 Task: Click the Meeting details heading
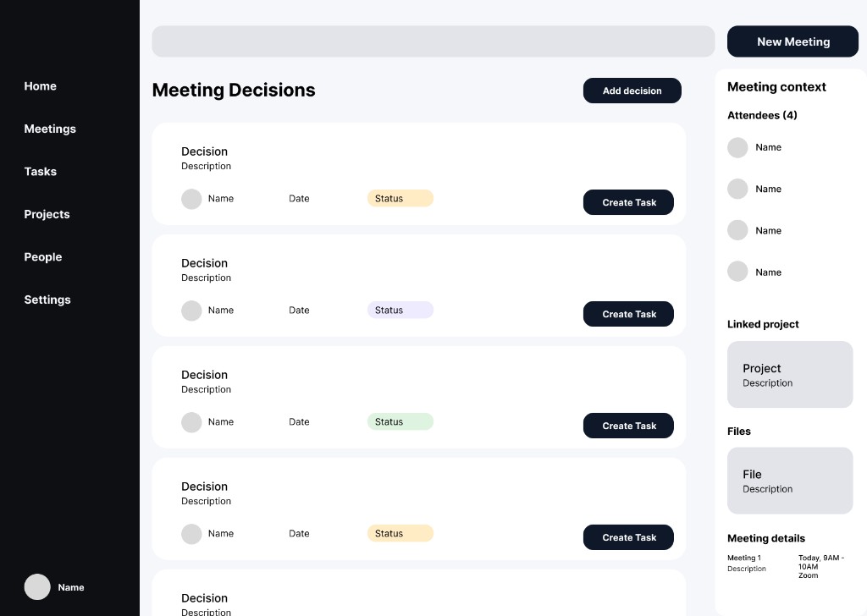tap(765, 538)
